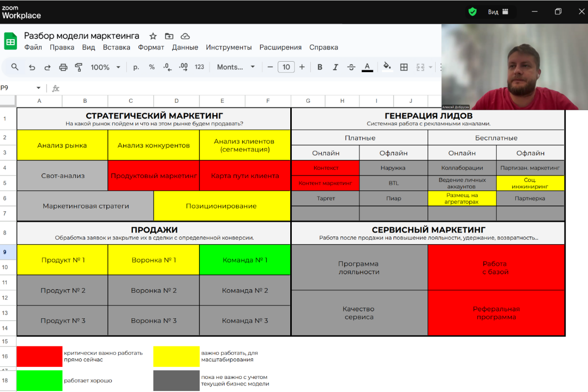This screenshot has width=588, height=392.
Task: Toggle strikethrough formatting
Action: pyautogui.click(x=351, y=67)
